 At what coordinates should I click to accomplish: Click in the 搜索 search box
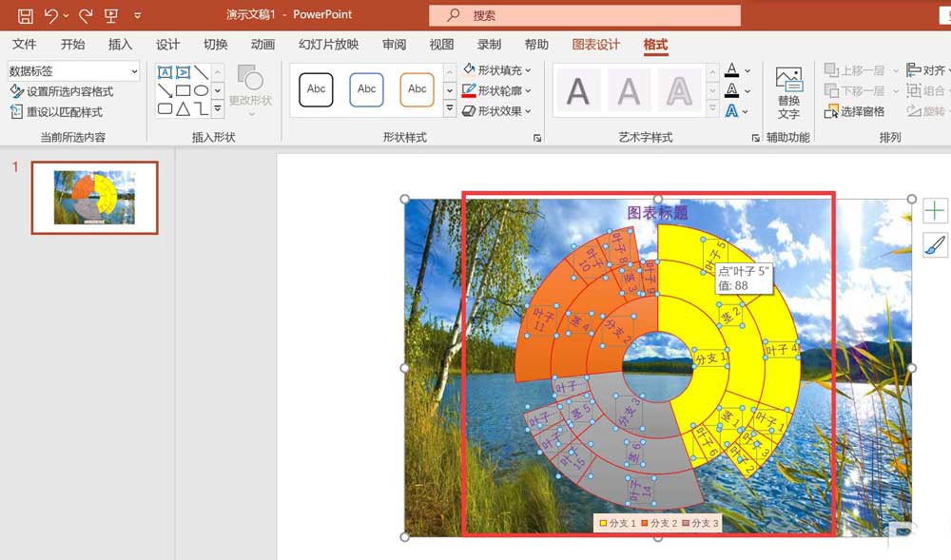click(585, 16)
